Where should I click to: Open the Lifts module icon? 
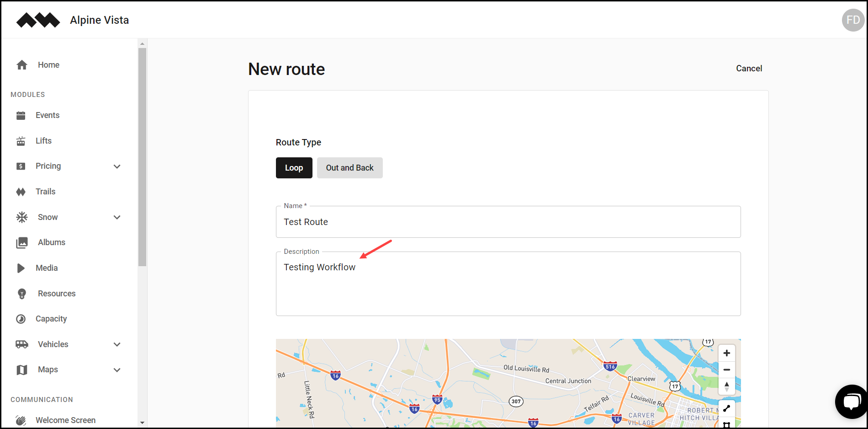[x=21, y=140]
